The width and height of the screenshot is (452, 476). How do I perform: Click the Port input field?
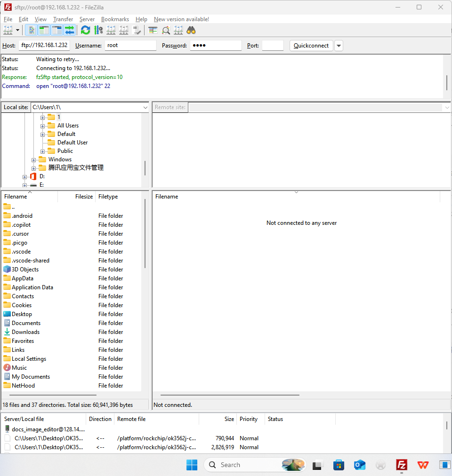coord(273,46)
